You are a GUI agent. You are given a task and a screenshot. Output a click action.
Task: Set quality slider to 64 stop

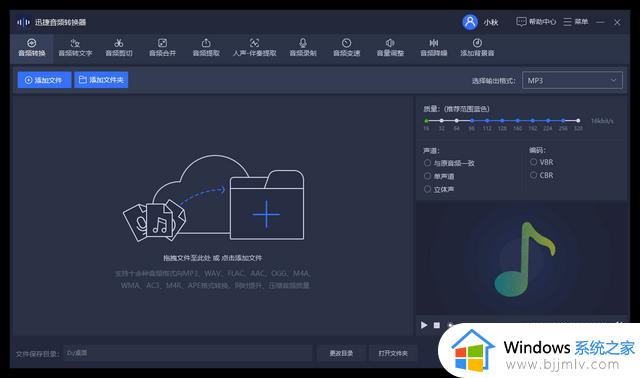(x=456, y=121)
